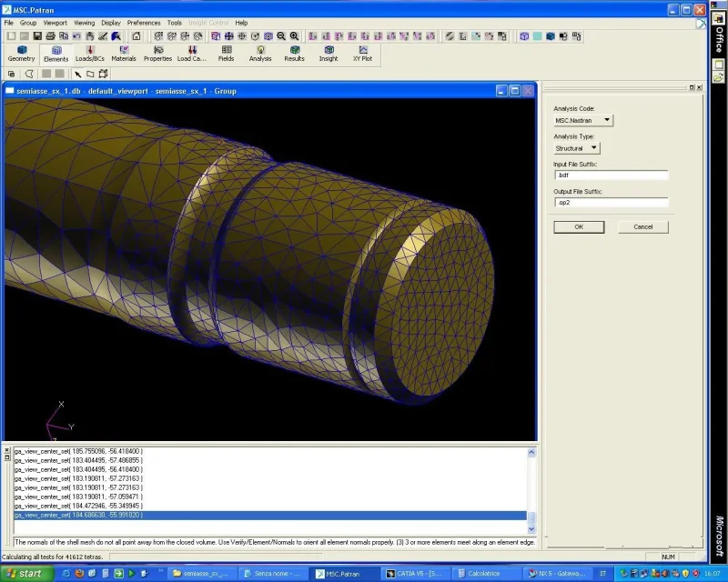The width and height of the screenshot is (728, 582).
Task: Switch to Senza nome taskbar button
Action: point(272,574)
